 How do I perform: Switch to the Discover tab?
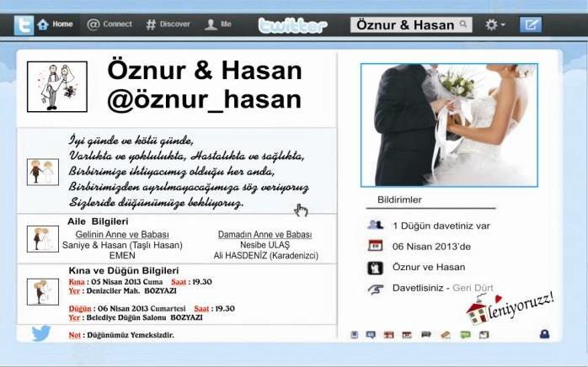click(x=168, y=24)
